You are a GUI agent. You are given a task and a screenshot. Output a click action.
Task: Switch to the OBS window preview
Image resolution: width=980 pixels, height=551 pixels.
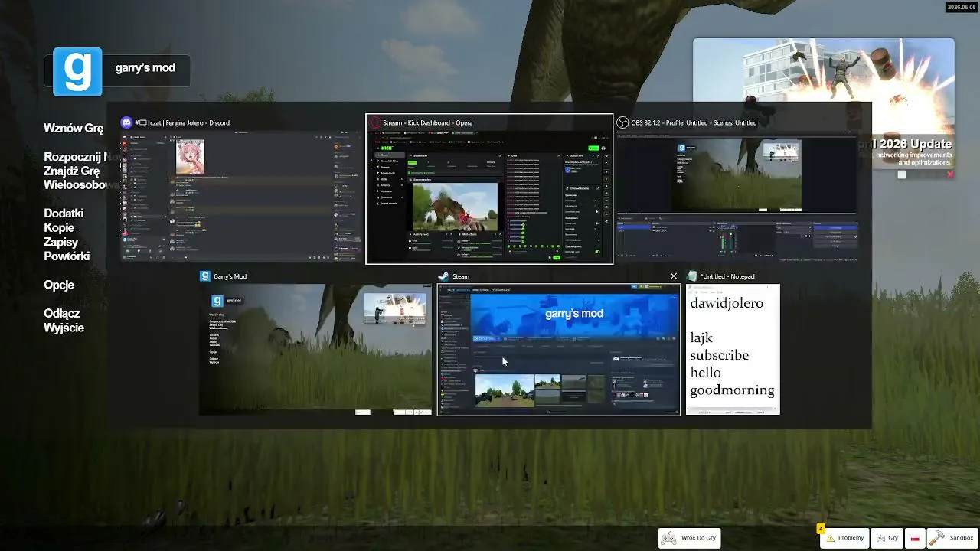[x=737, y=197]
